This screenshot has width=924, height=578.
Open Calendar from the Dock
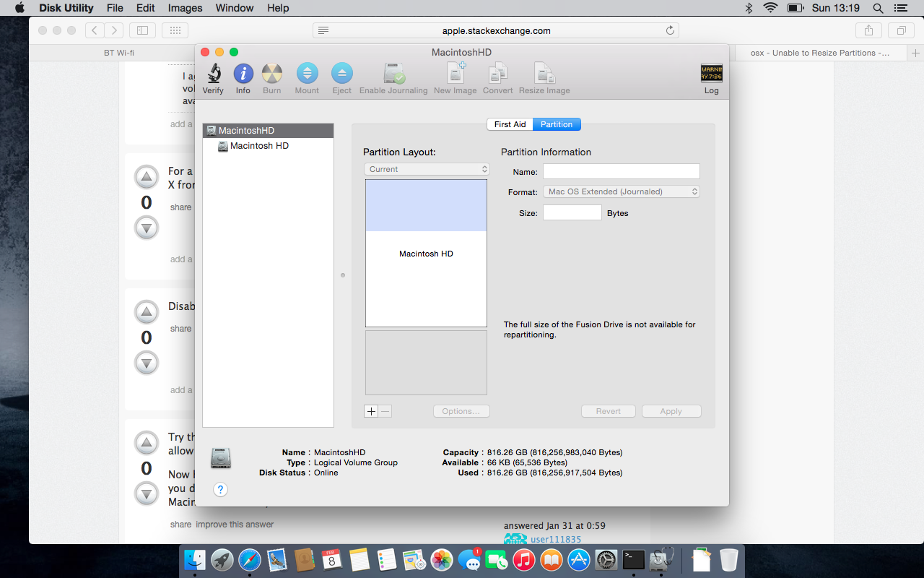[332, 559]
